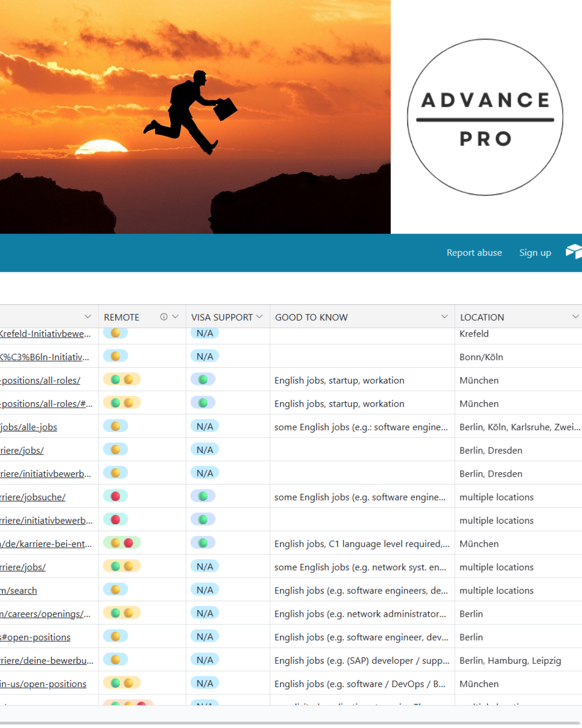Click the horizontal scrollbar at the bottom
This screenshot has width=582, height=728.
[290, 723]
